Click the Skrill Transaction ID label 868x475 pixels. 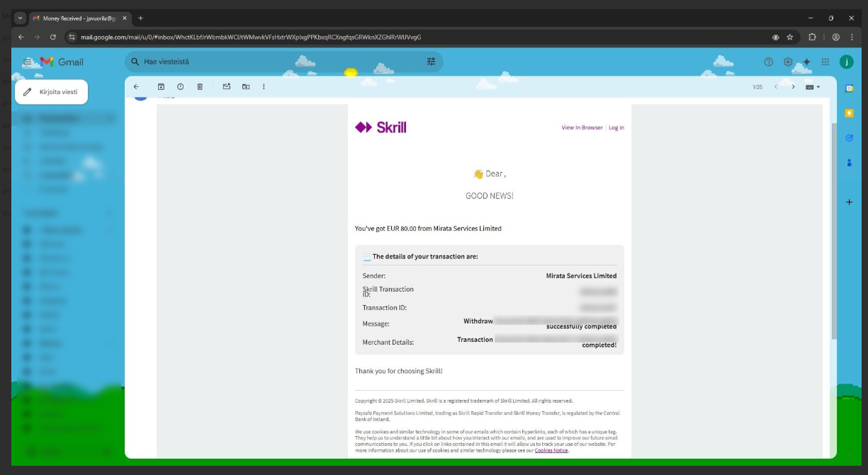[388, 292]
